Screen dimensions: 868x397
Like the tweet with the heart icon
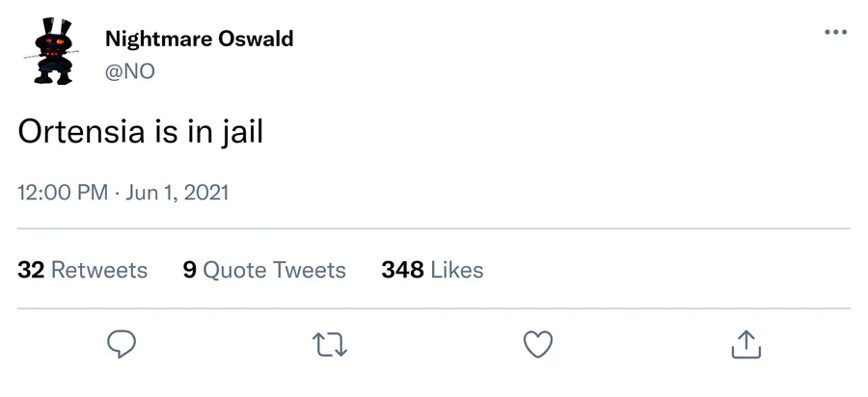[x=537, y=344]
